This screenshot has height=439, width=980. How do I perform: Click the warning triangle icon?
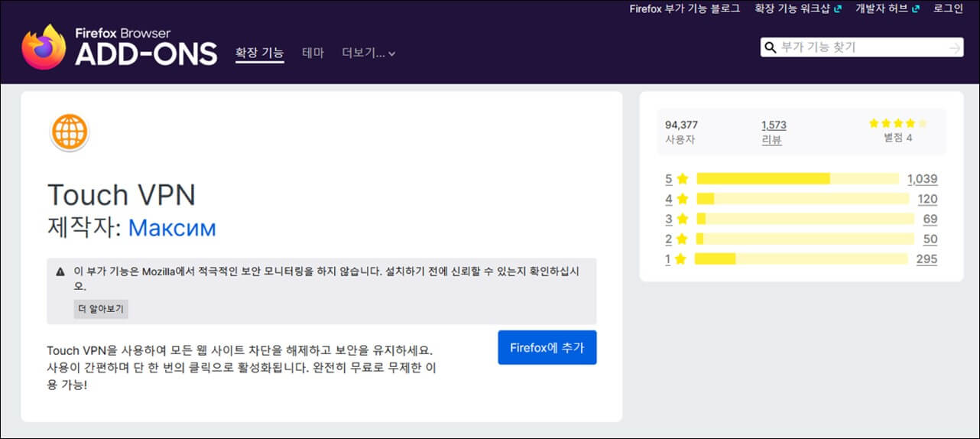60,272
